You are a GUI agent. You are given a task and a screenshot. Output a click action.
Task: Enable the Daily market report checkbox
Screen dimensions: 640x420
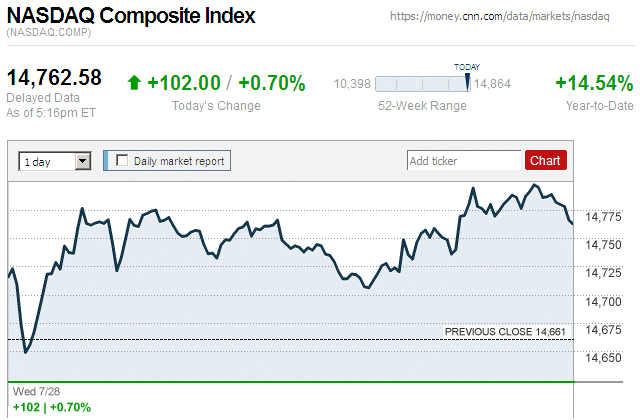click(x=123, y=160)
